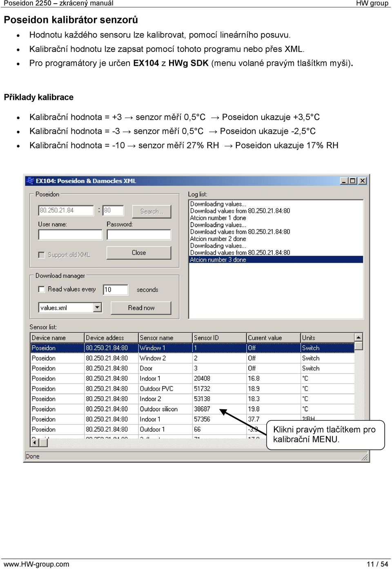Close the EX104 window with X
This screenshot has width=392, height=569.
362,181
